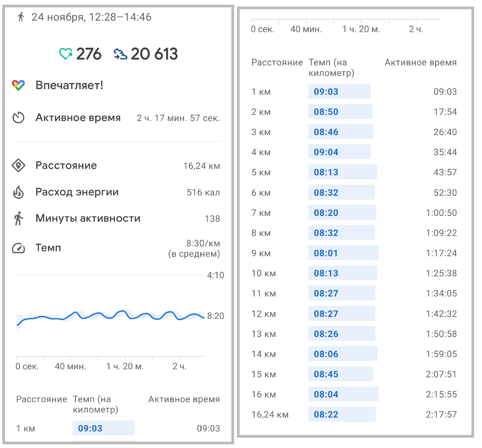
Task: Select the date text 24 ноября, 12:28–14:46
Action: (x=91, y=17)
